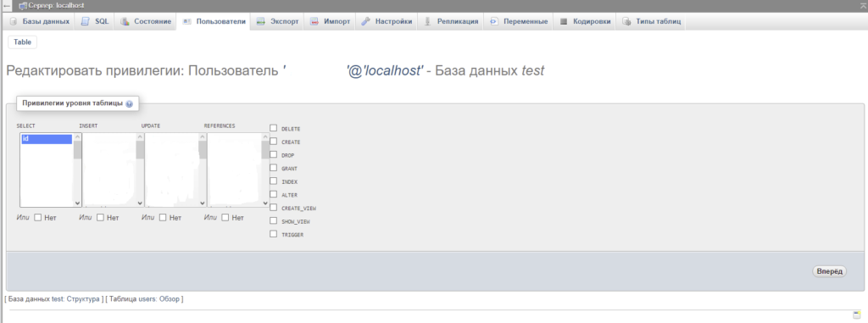868x323 pixels.
Task: Click the Table sub-tab button
Action: 23,42
